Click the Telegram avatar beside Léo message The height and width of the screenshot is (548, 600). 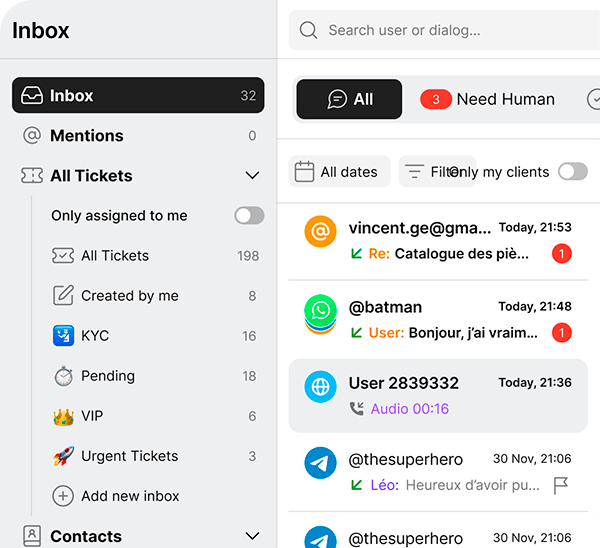tap(320, 463)
